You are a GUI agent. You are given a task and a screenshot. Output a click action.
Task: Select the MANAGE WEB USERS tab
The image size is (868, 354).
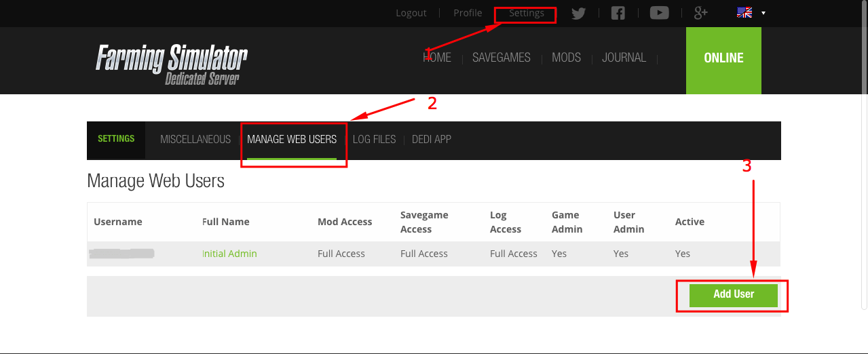point(292,139)
